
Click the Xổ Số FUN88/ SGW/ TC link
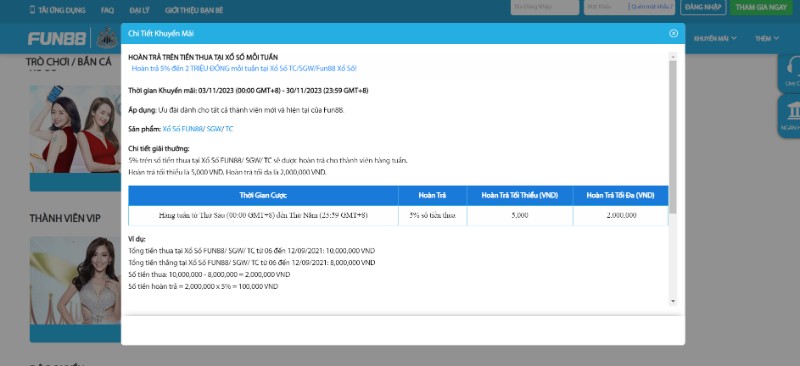click(x=197, y=129)
